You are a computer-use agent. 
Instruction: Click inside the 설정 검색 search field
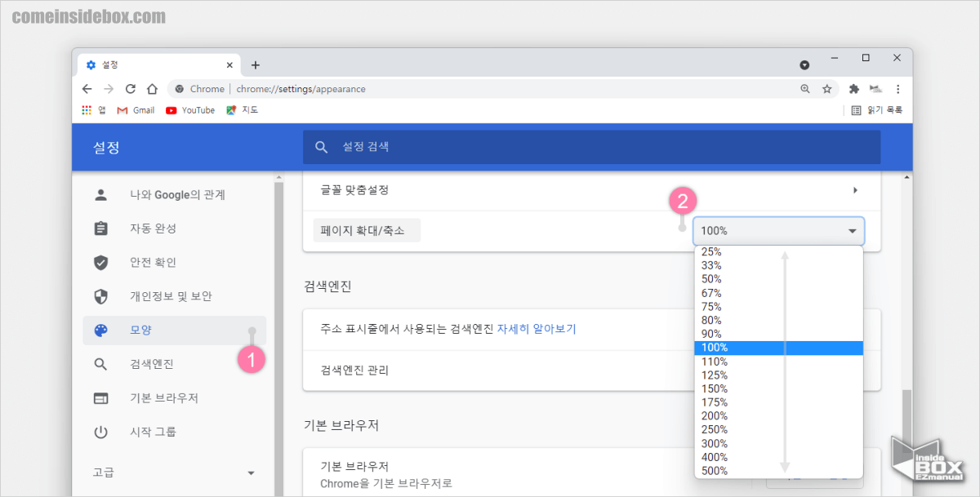click(x=591, y=147)
